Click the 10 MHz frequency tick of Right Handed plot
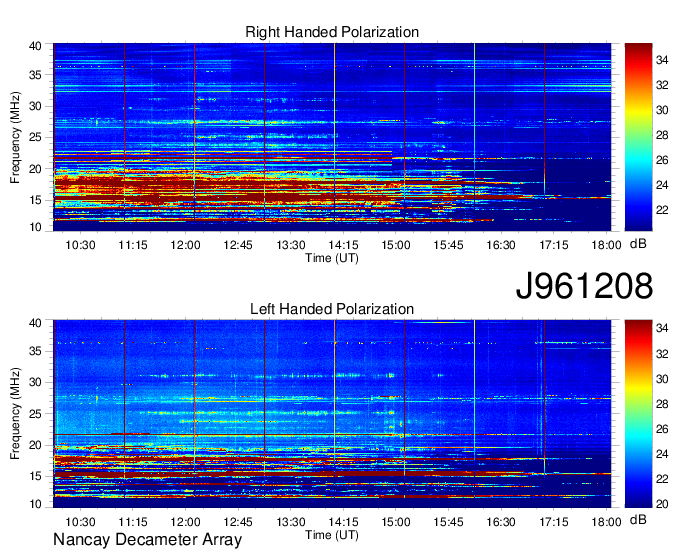This screenshot has height=552, width=680. (x=35, y=228)
